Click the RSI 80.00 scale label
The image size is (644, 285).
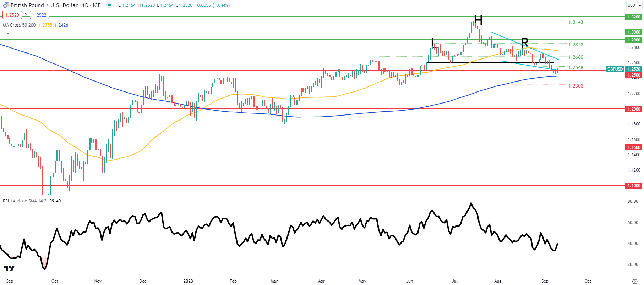pos(633,201)
